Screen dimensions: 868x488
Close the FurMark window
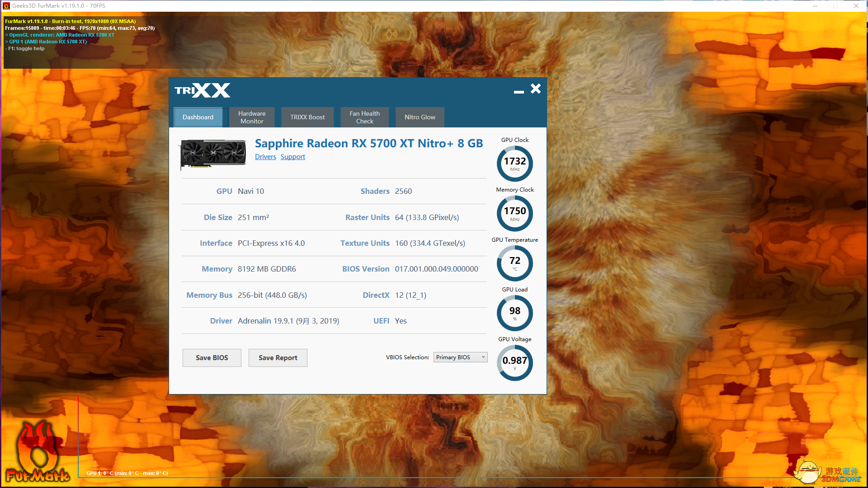(856, 6)
